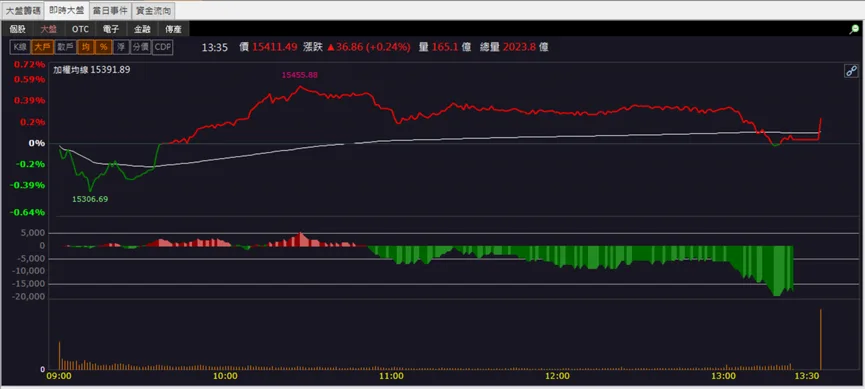Open the 大盤籌碼 tab
865x389 pixels.
click(23, 10)
